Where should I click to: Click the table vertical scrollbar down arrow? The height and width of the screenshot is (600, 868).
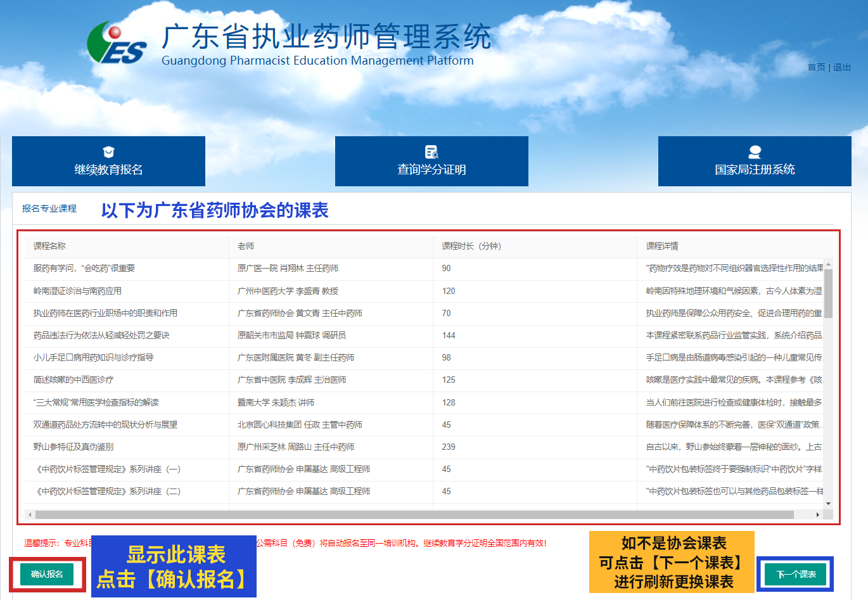pyautogui.click(x=828, y=504)
